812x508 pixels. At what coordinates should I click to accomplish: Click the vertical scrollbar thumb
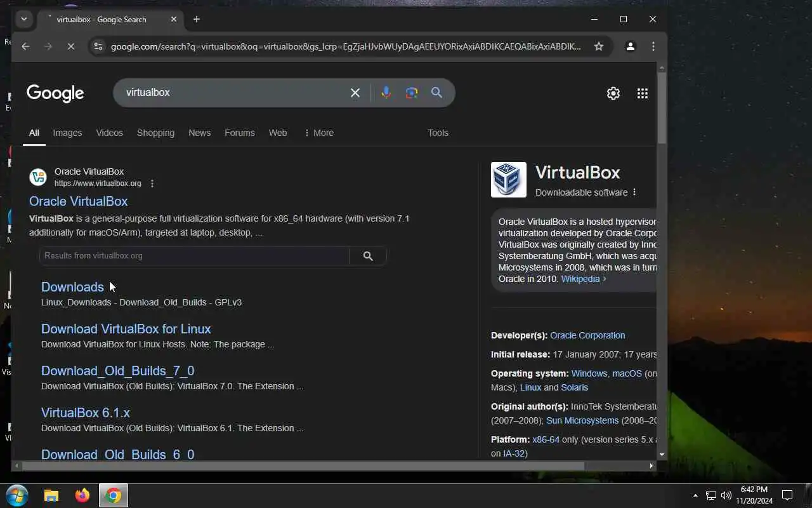point(662,108)
